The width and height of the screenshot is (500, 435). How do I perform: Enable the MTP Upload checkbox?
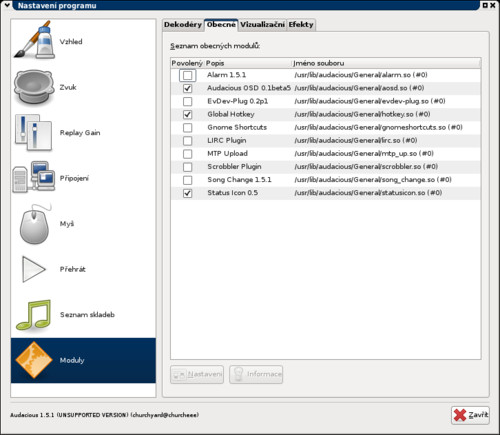[187, 154]
